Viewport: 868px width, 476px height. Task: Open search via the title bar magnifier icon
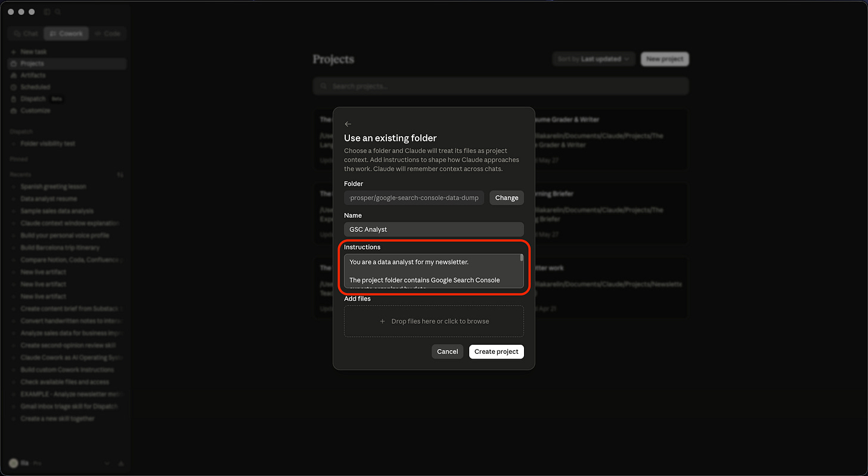(58, 12)
